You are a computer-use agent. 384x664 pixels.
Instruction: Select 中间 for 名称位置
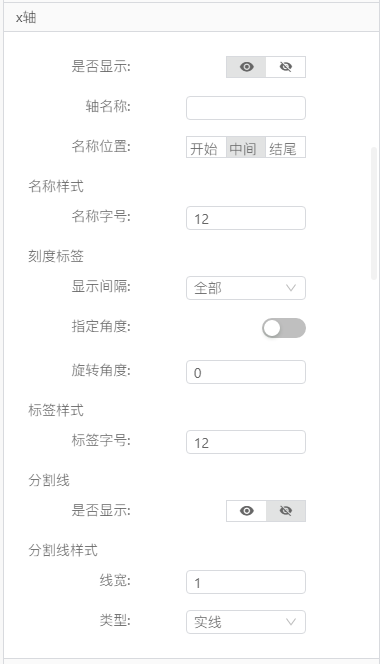(246, 148)
